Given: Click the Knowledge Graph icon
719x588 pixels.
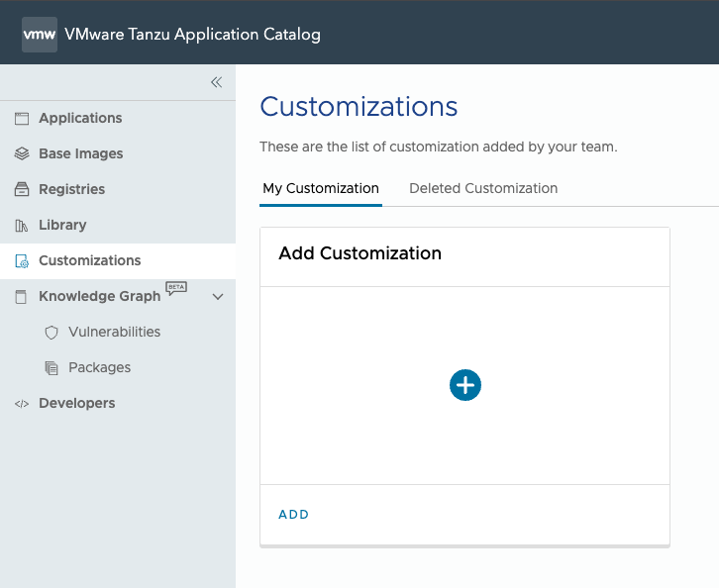Looking at the screenshot, I should [x=21, y=297].
